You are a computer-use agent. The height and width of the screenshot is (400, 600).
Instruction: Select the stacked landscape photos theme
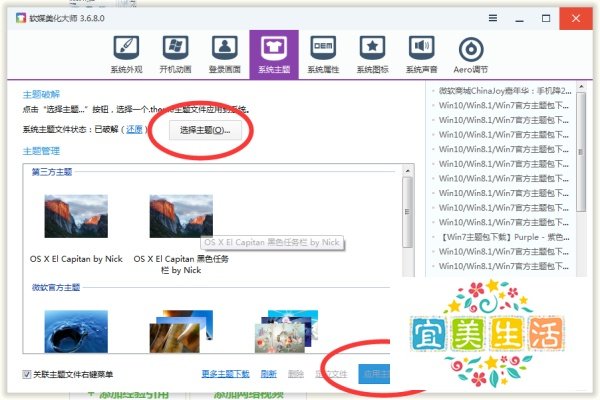[x=181, y=331]
